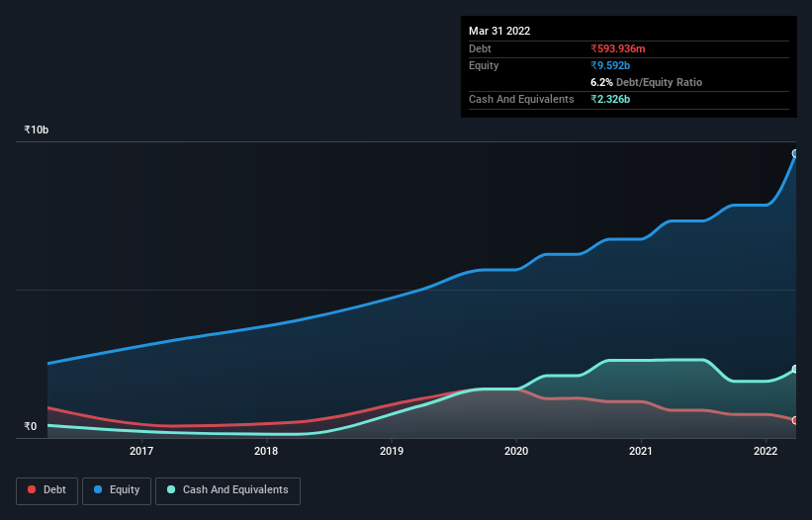Click the 2017 x-axis label
The height and width of the screenshot is (520, 812).
tap(141, 451)
